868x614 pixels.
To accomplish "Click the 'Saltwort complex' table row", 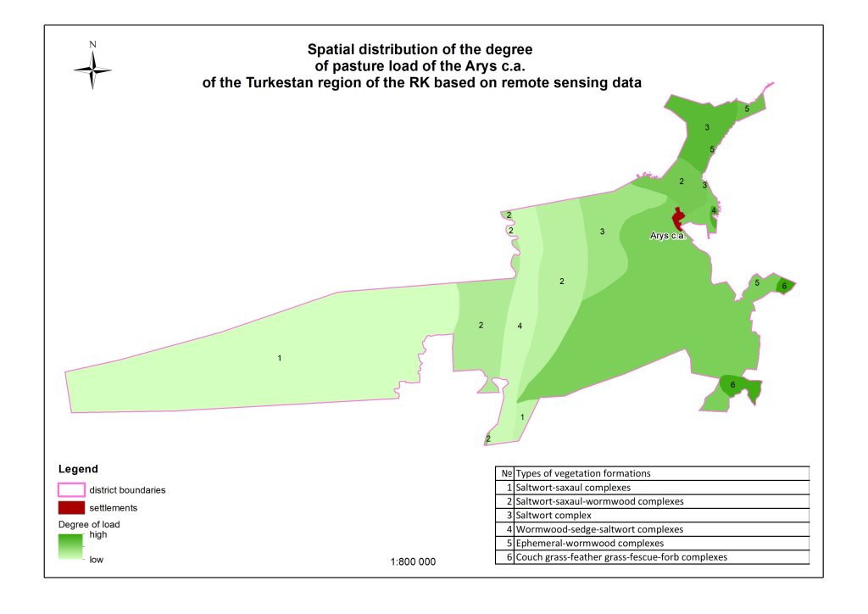I will click(654, 515).
